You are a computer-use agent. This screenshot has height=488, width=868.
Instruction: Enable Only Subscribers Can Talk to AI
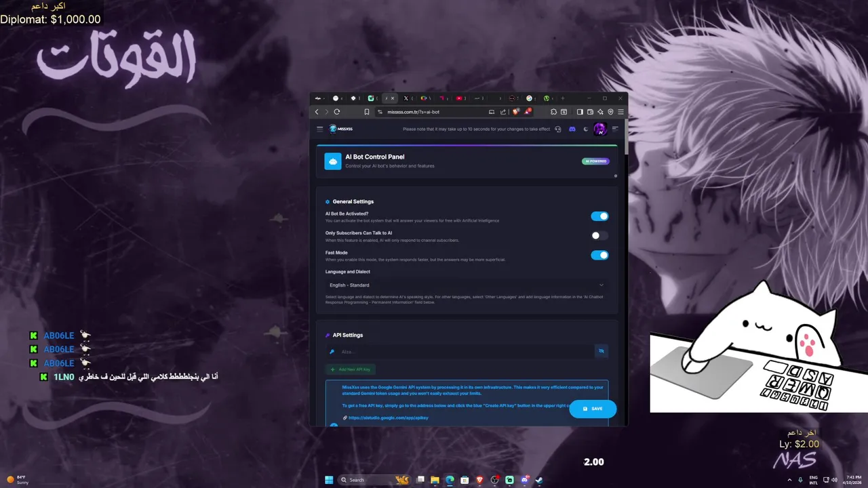(x=599, y=236)
